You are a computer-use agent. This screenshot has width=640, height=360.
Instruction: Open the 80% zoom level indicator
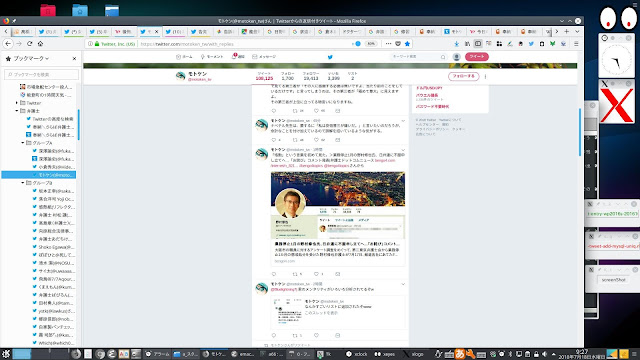[371, 44]
